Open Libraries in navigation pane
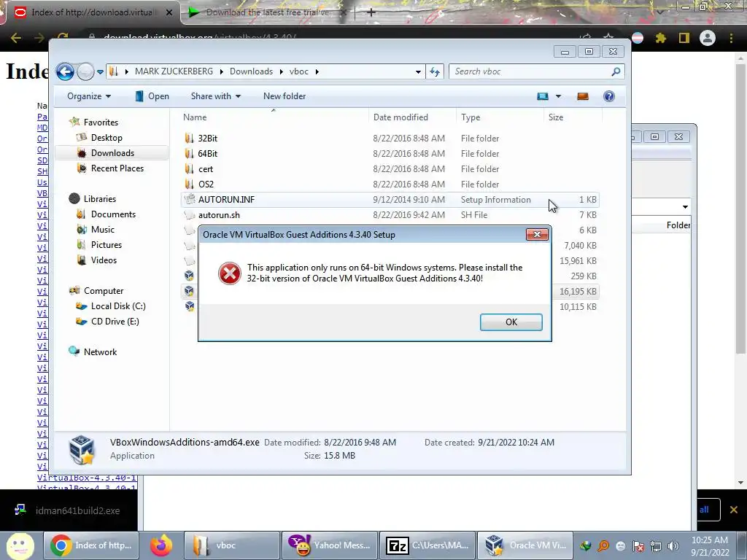 tap(99, 199)
